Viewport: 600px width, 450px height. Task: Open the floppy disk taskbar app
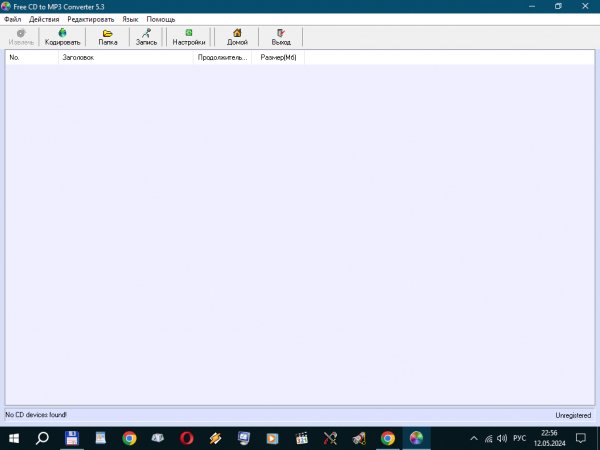(x=72, y=438)
